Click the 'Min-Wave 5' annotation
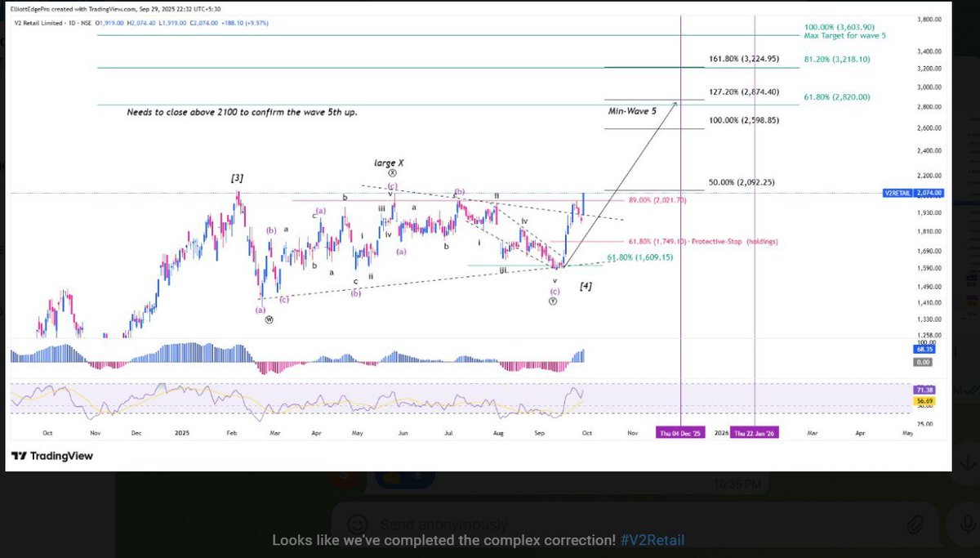The height and width of the screenshot is (558, 980). 632,110
